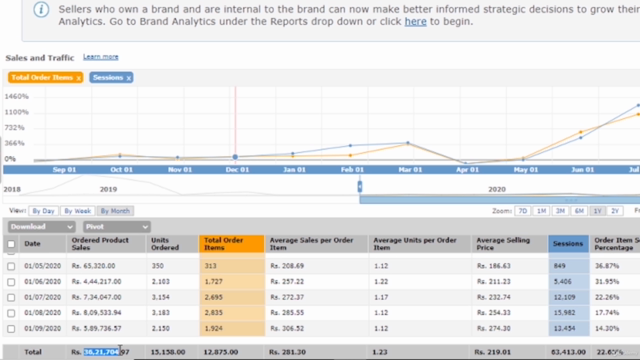Open the 'here' Brand Analytics link
Image resolution: width=640 pixels, height=360 pixels.
pyautogui.click(x=415, y=22)
